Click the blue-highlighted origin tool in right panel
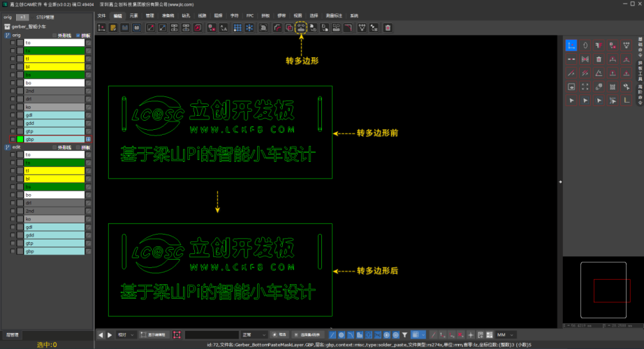The width and height of the screenshot is (644, 349). (571, 45)
